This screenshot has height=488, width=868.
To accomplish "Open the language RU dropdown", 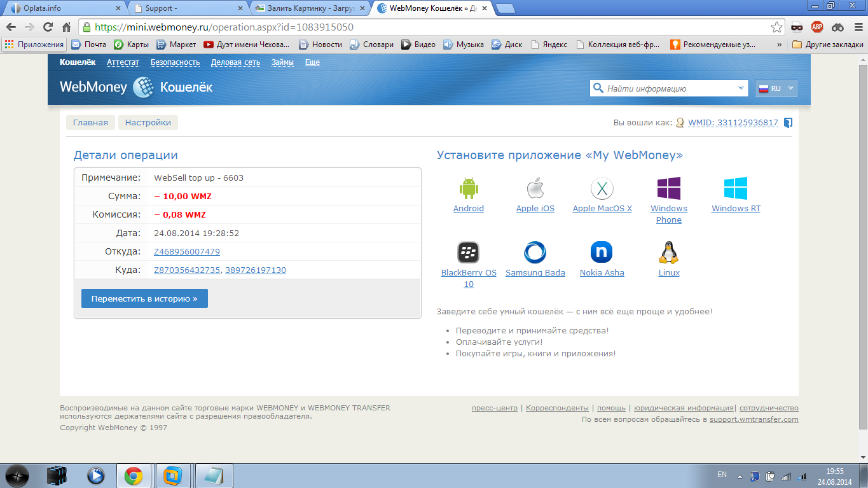I will pyautogui.click(x=776, y=88).
